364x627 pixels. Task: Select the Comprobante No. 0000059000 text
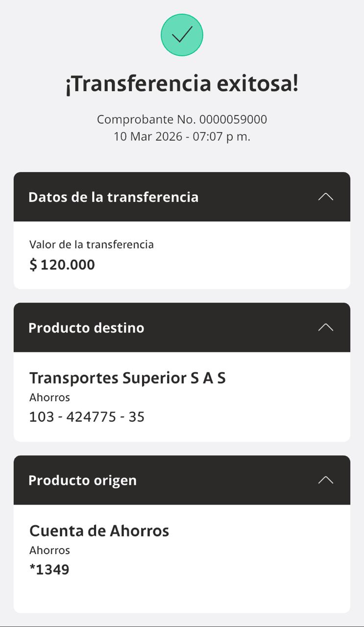pos(182,120)
